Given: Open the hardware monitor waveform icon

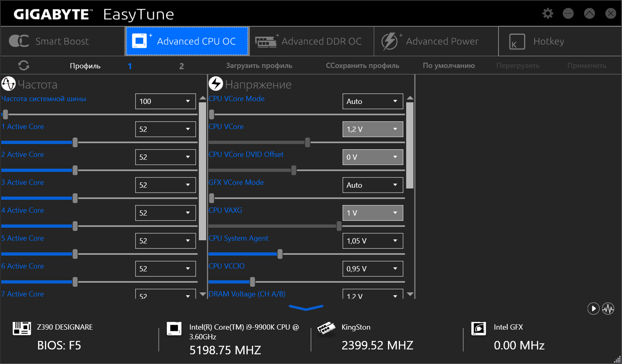Looking at the screenshot, I should pyautogui.click(x=608, y=309).
